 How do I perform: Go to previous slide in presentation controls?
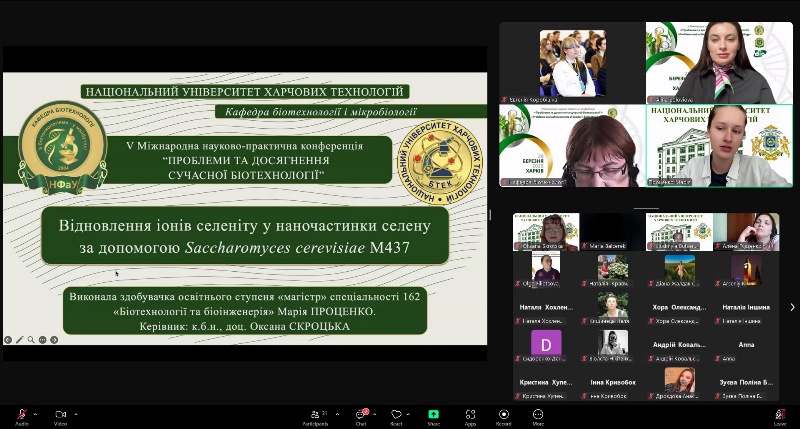point(8,340)
